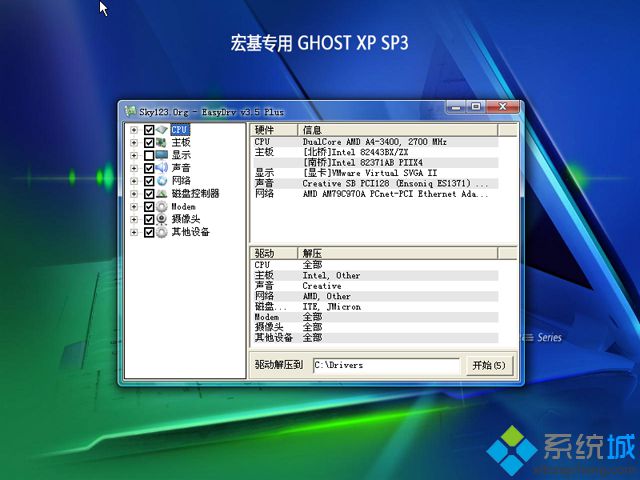
Task: Select the 摄像头 label in tree
Action: [x=186, y=219]
